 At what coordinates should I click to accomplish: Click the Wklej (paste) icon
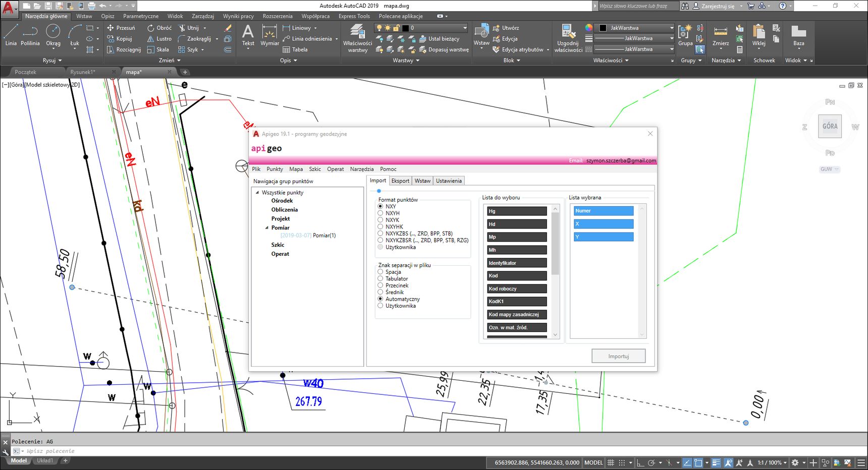pyautogui.click(x=758, y=35)
